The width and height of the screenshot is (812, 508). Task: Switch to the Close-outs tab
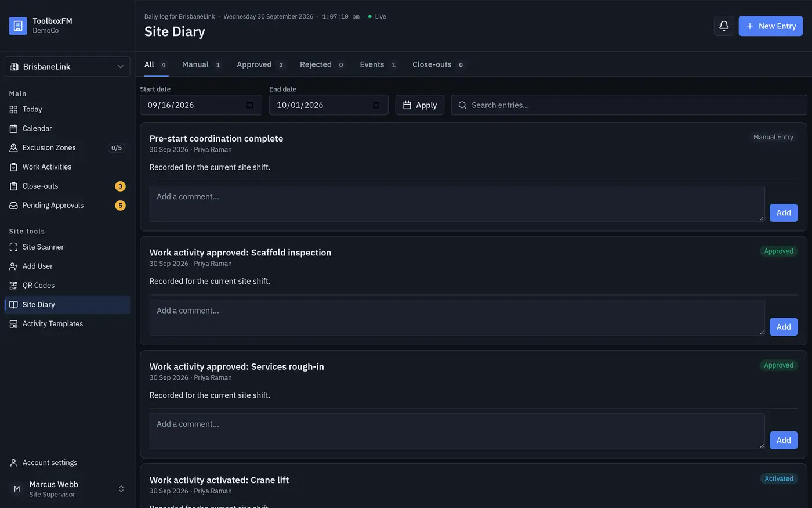pos(438,64)
